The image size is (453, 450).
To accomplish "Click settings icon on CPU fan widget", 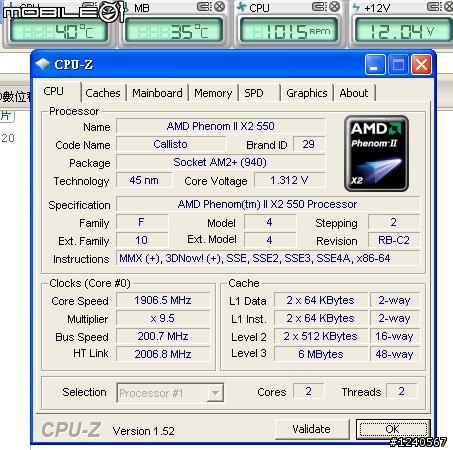I will 319,7.
